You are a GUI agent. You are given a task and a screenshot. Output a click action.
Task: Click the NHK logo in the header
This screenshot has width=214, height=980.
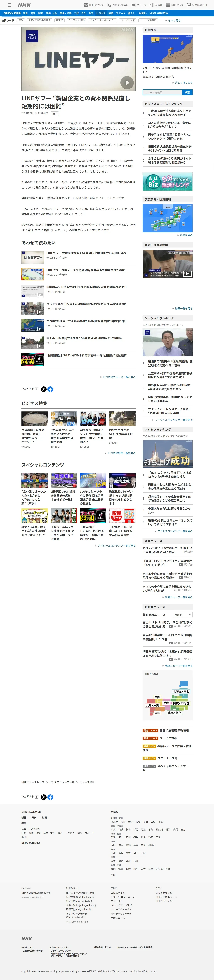(24, 5)
